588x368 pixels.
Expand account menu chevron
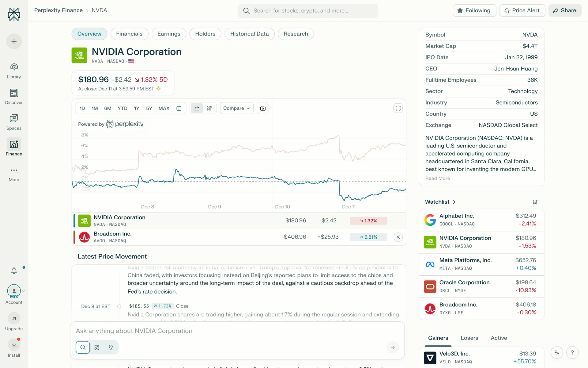[24, 291]
